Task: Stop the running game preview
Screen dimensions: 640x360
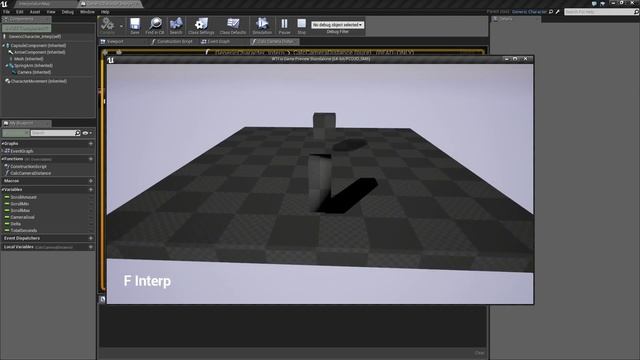Action: [x=301, y=25]
